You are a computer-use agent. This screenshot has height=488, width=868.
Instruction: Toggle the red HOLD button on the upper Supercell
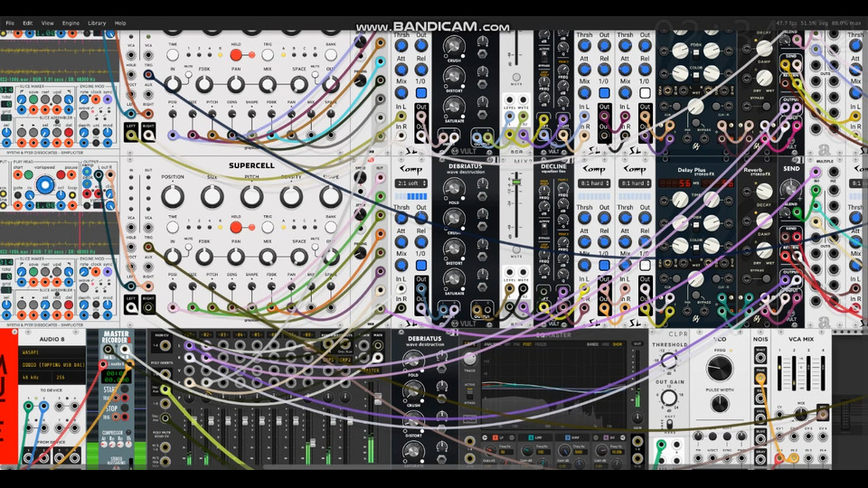[236, 55]
